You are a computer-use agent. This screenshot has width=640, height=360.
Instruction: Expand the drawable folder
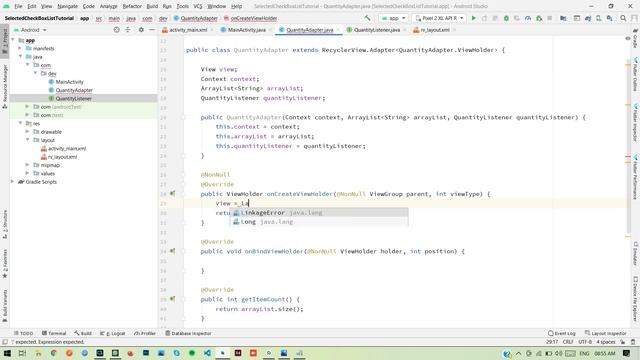[27, 132]
